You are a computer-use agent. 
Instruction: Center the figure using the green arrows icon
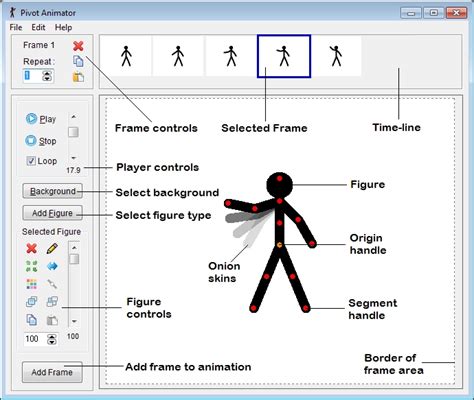coord(31,266)
